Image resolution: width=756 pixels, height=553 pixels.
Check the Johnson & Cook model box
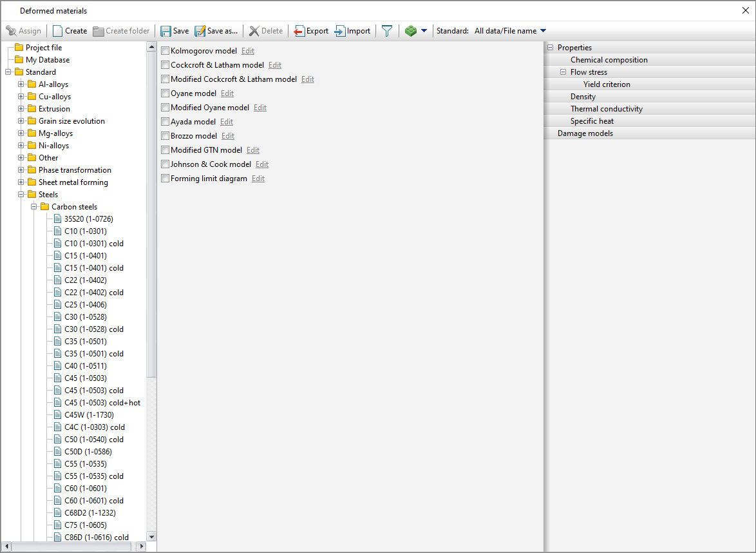click(x=165, y=164)
